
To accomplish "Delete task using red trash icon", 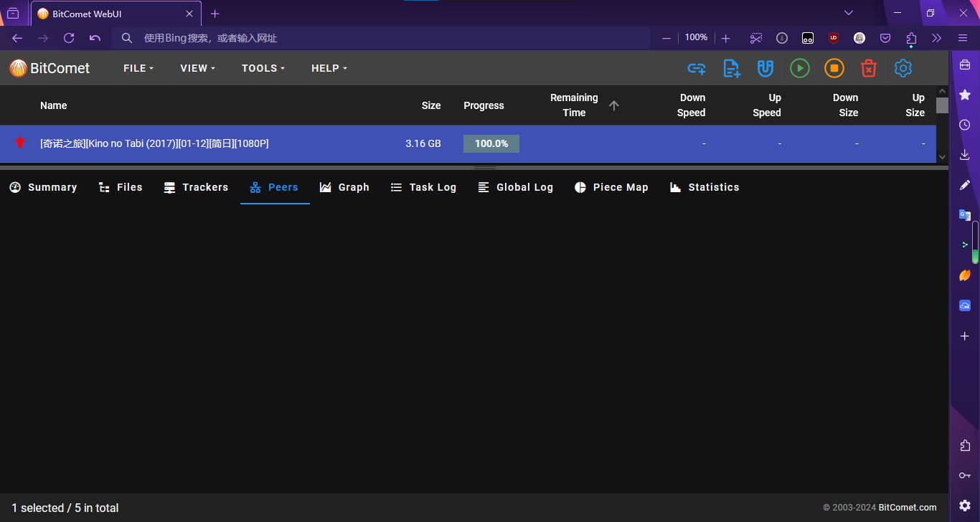I will 868,68.
